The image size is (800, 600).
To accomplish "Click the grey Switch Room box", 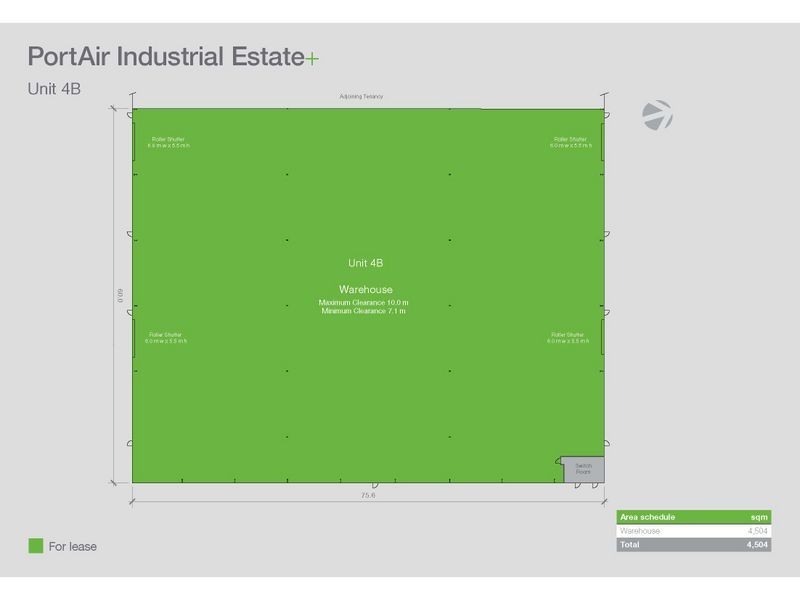I will [583, 468].
